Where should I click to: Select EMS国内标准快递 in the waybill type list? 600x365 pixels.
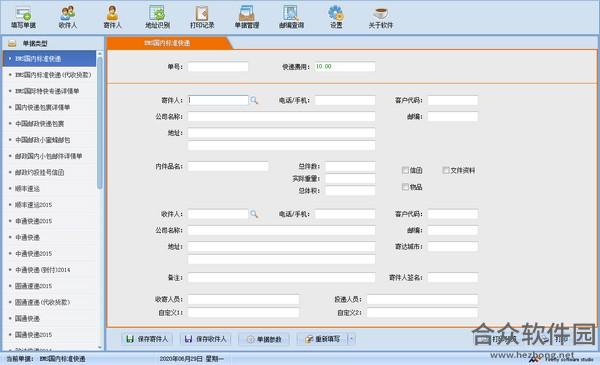49,59
